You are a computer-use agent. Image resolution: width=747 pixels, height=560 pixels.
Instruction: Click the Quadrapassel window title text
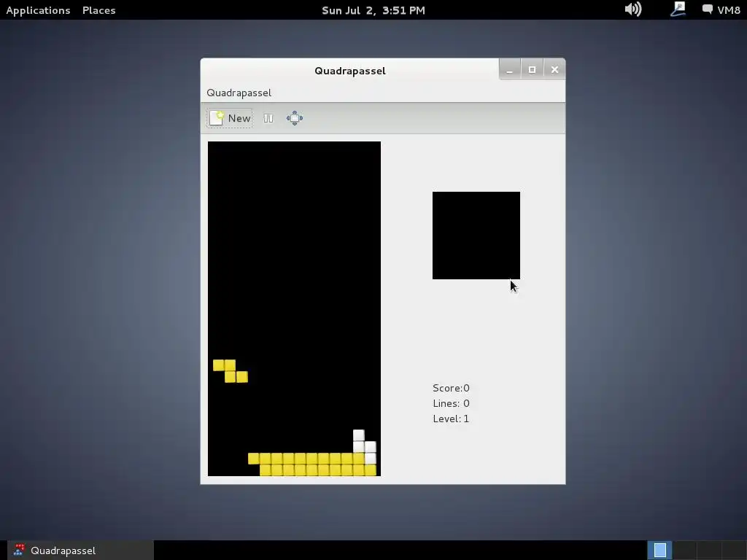point(349,71)
